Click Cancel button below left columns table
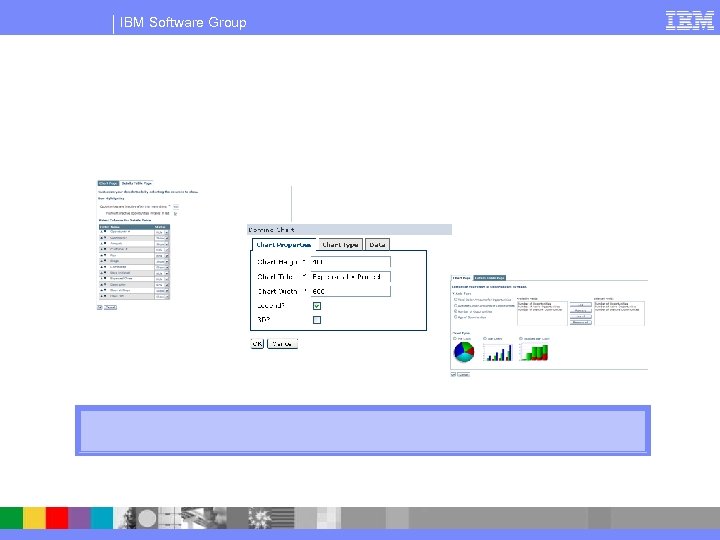The image size is (720, 540). pos(110,307)
